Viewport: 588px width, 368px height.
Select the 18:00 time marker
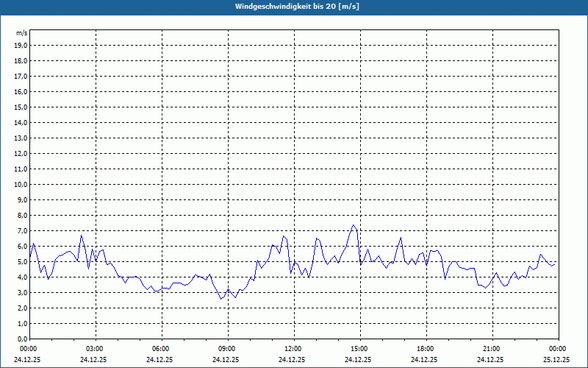point(426,348)
